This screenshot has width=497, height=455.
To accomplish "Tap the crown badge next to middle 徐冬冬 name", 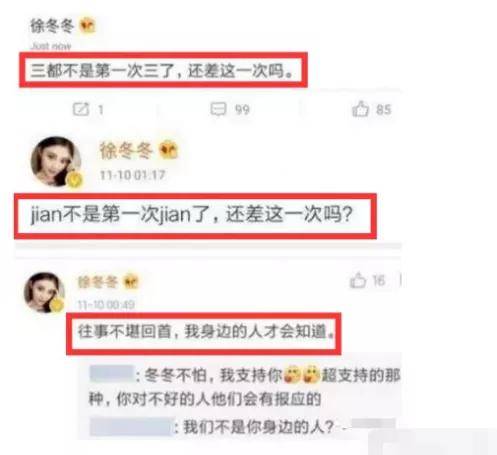I will coord(168,150).
